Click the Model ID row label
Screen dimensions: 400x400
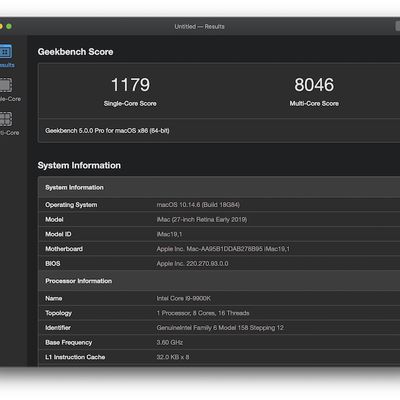(x=58, y=234)
